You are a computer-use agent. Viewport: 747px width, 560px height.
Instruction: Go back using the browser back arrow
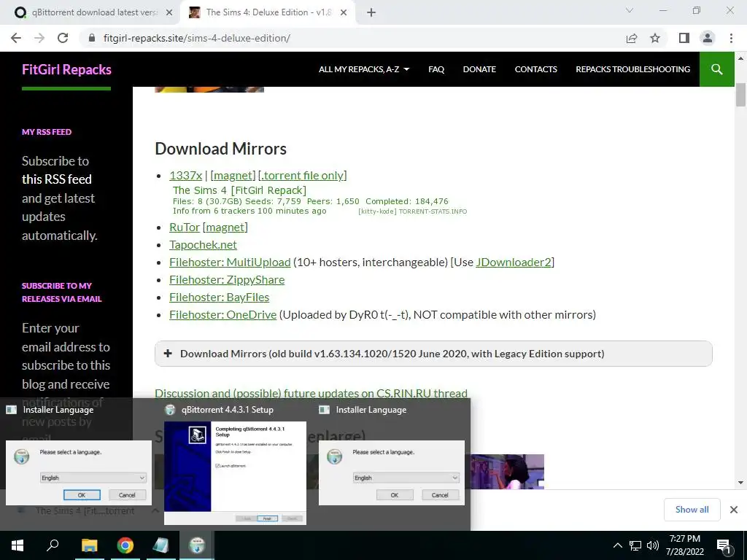pos(16,38)
